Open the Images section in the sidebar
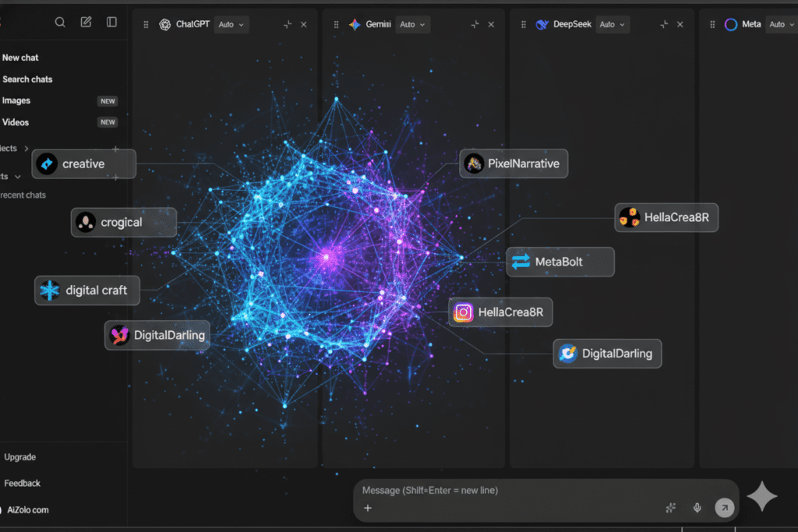The height and width of the screenshot is (532, 798). tap(16, 100)
